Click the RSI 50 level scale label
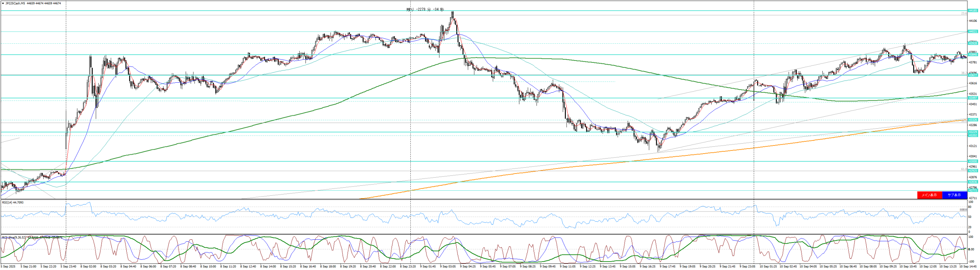Viewport: 980px width, 270px height. (970, 217)
